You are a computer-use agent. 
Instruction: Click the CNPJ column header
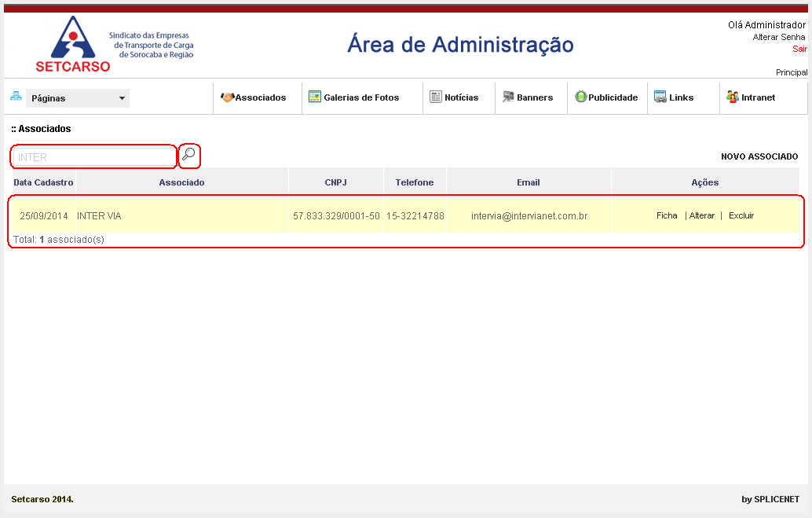click(335, 182)
